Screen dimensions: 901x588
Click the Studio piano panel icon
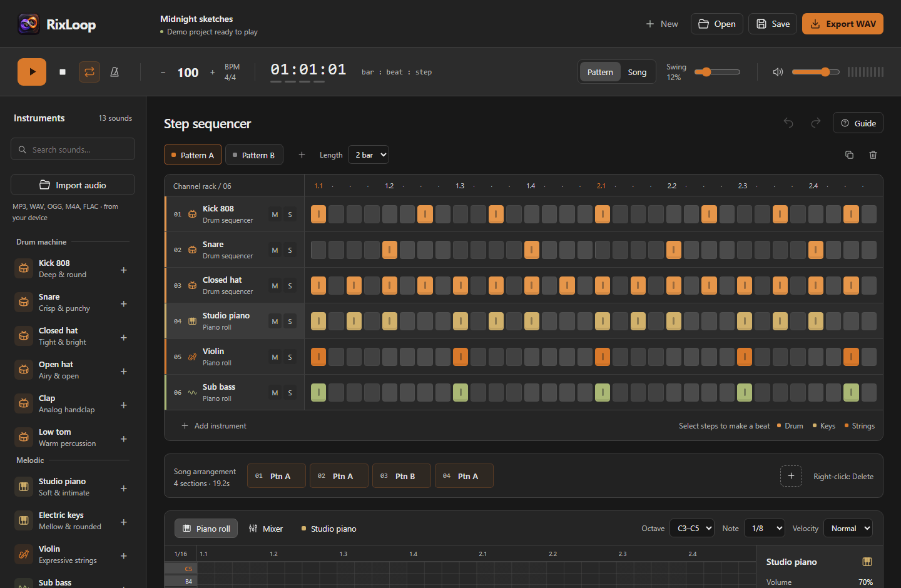pos(867,562)
